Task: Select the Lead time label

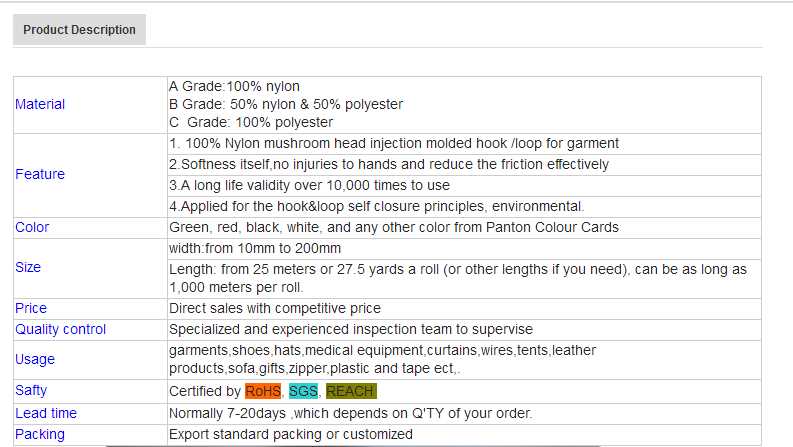Action: pyautogui.click(x=46, y=413)
